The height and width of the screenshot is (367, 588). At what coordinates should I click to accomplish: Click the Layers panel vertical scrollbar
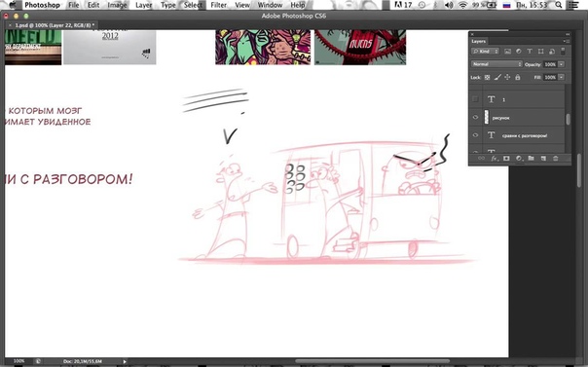pos(568,119)
